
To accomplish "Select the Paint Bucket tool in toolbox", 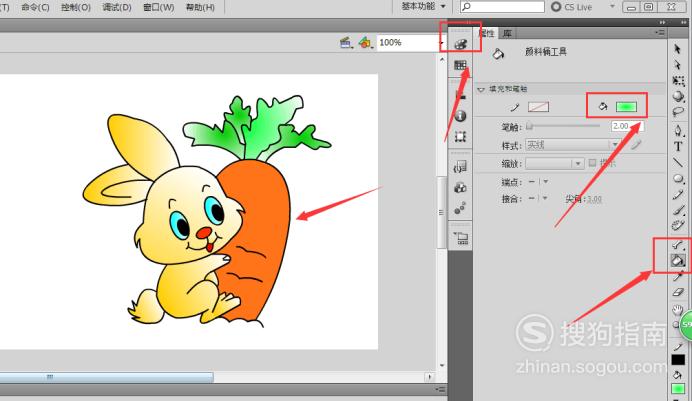I will (x=677, y=260).
